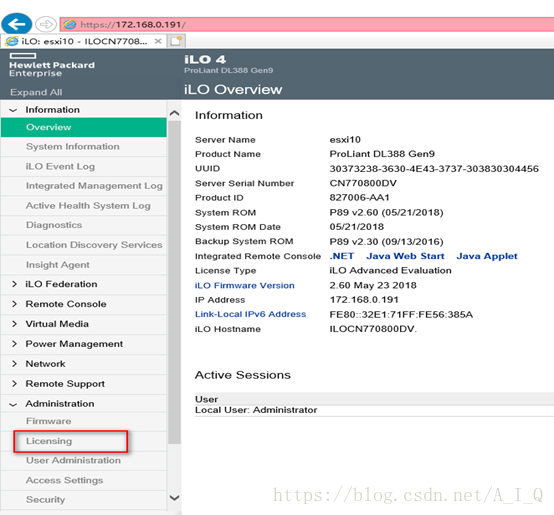The height and width of the screenshot is (515, 554).
Task: Click the Link-Local IPv6 Address link
Action: (x=251, y=314)
